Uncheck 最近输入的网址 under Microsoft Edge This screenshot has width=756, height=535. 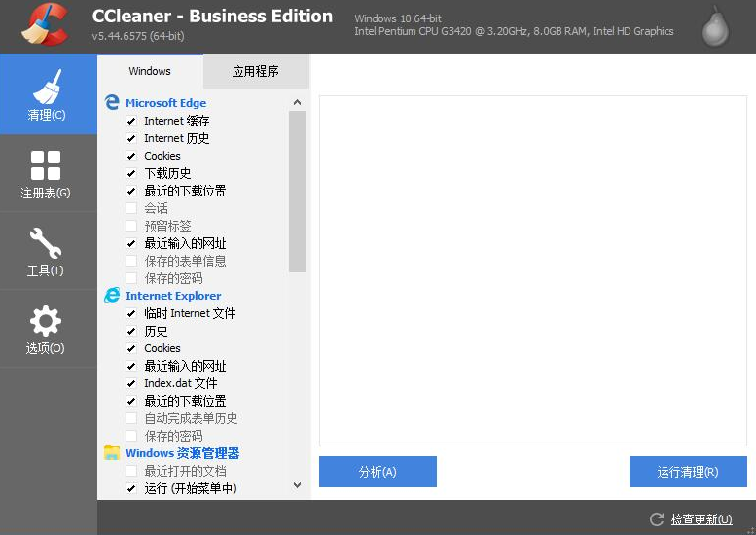coord(131,243)
